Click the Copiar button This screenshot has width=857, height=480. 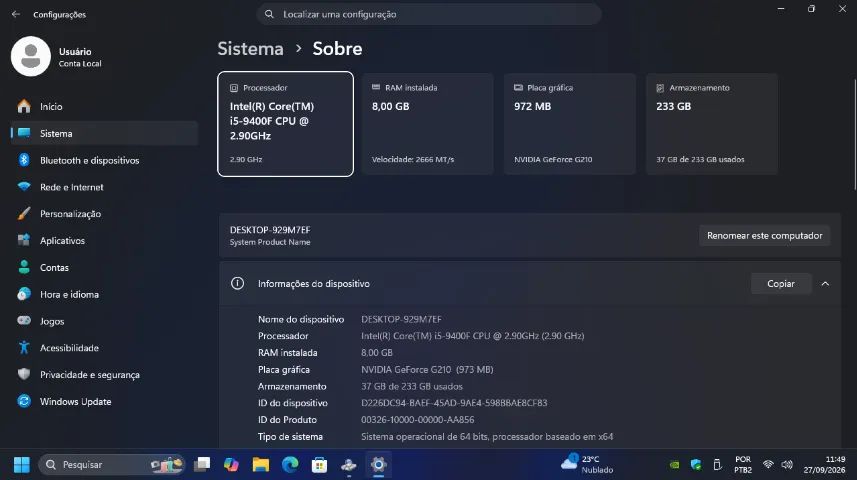point(780,284)
